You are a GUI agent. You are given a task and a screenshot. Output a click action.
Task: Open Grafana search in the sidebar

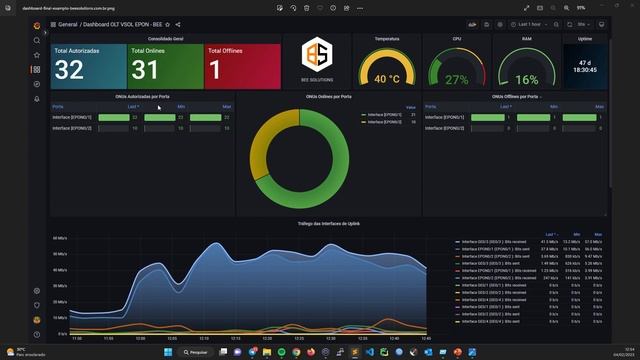click(x=37, y=40)
